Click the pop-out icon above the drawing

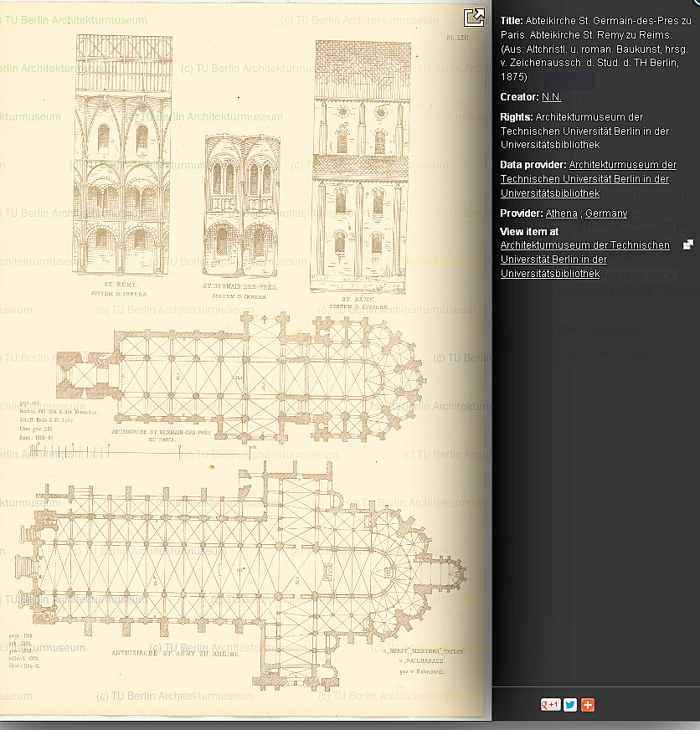[x=475, y=18]
